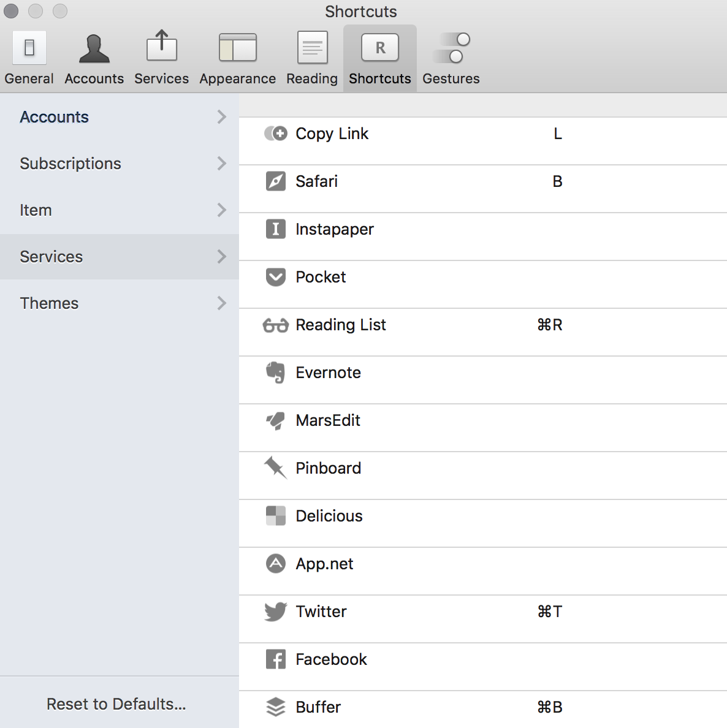Click the Evernote elephant icon
This screenshot has width=727, height=728.
(x=275, y=373)
